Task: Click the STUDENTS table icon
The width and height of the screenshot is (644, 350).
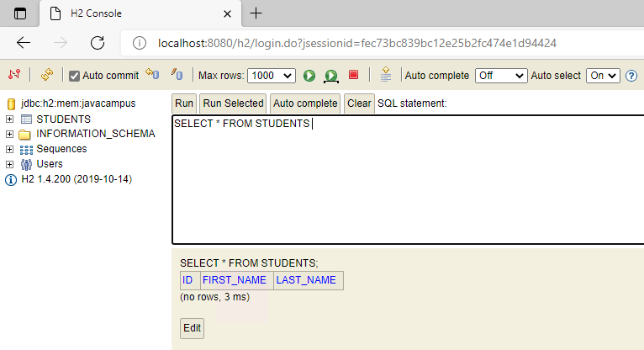Action: [26, 119]
